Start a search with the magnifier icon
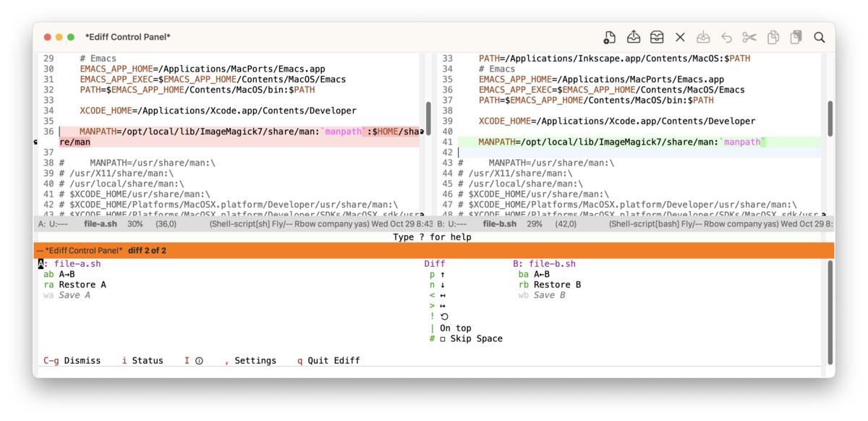 pyautogui.click(x=820, y=37)
